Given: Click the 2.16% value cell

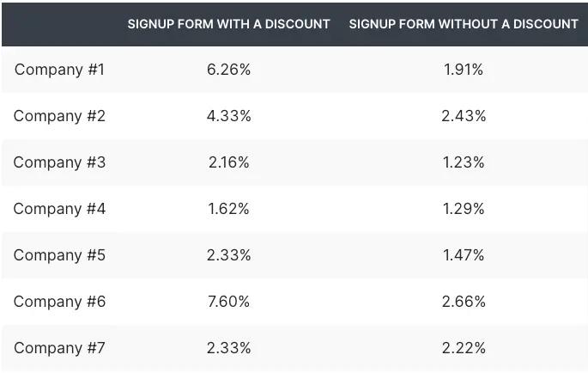Looking at the screenshot, I should point(228,162).
